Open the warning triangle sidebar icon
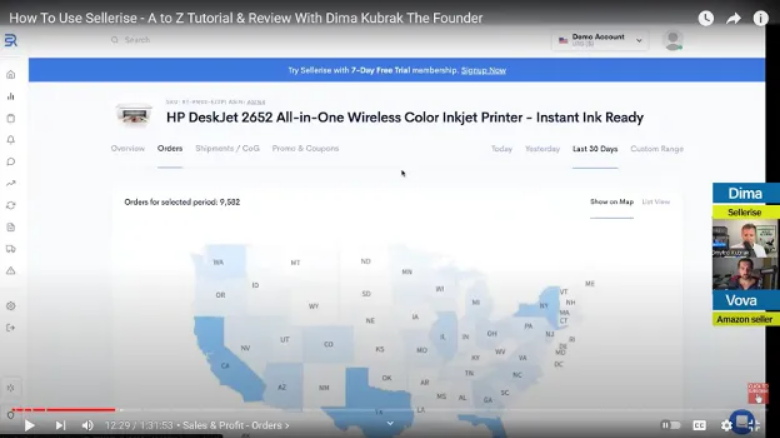The image size is (780, 438). click(11, 271)
